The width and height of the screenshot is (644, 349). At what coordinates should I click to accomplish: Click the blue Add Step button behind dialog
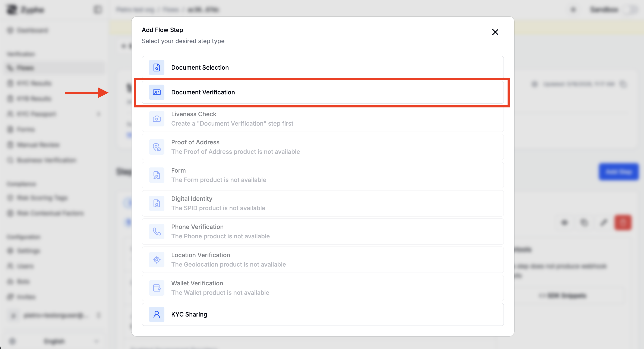click(619, 172)
